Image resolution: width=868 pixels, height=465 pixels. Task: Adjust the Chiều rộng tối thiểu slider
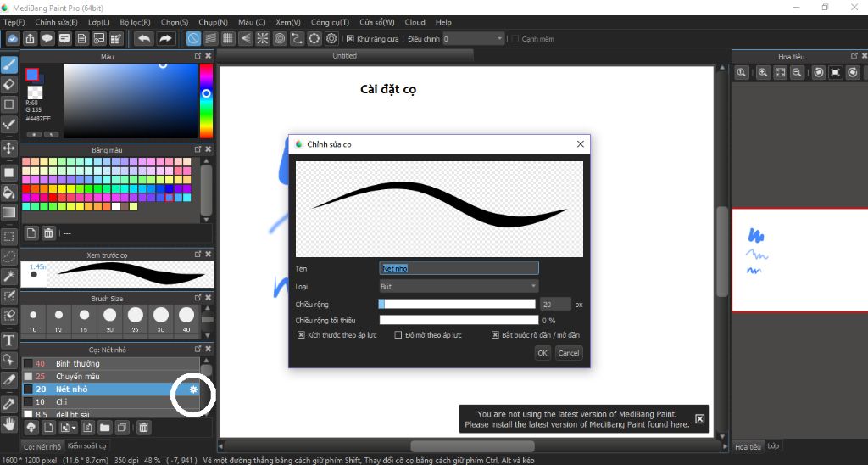(x=459, y=321)
